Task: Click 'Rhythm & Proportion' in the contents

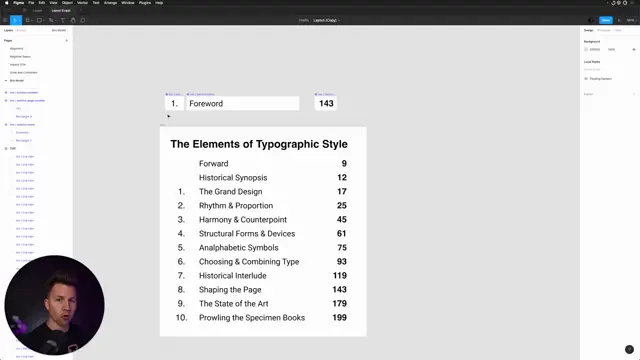Action: point(236,206)
